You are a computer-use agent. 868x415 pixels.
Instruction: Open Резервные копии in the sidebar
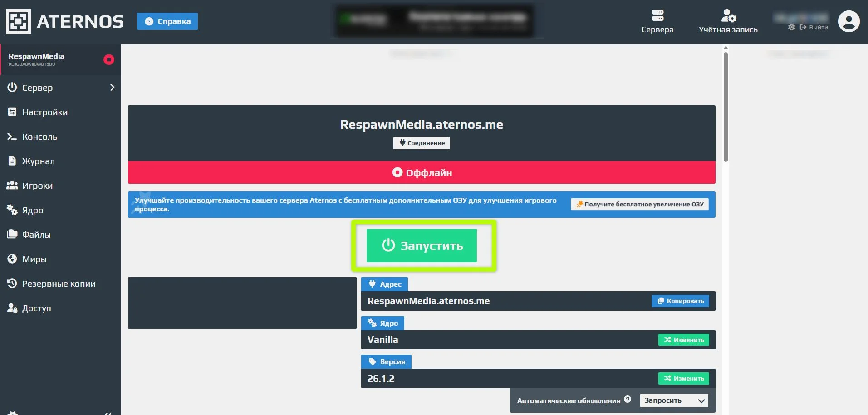tap(60, 283)
